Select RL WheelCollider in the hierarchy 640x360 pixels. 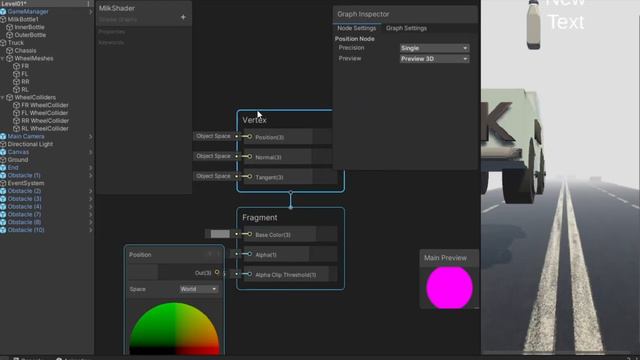(45, 129)
